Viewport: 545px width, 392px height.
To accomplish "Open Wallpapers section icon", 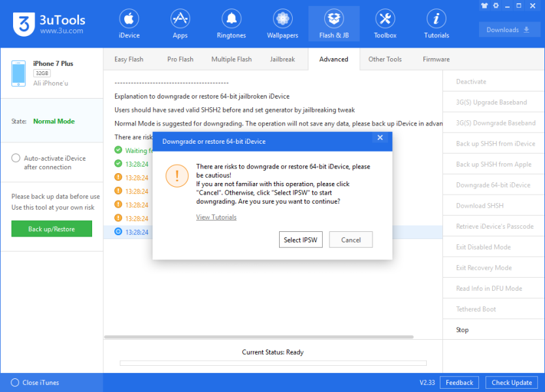I will (x=282, y=18).
